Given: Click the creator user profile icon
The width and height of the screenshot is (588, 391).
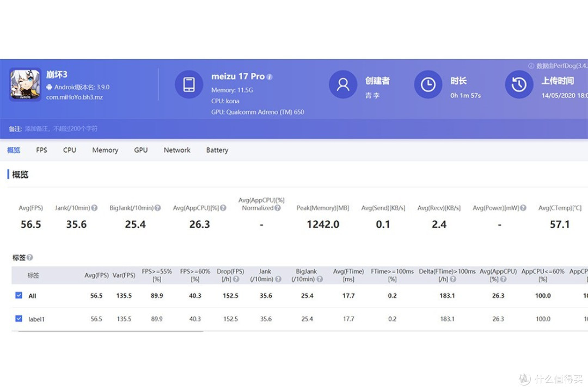Looking at the screenshot, I should pos(343,84).
